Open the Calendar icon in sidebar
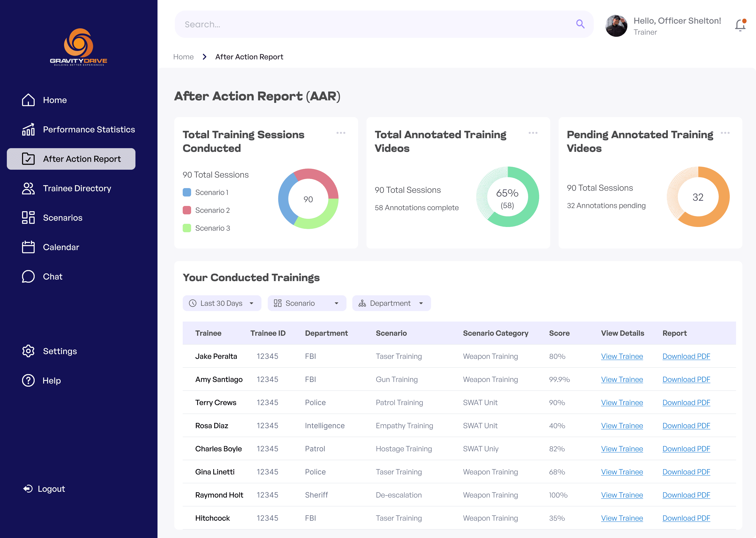 (28, 247)
